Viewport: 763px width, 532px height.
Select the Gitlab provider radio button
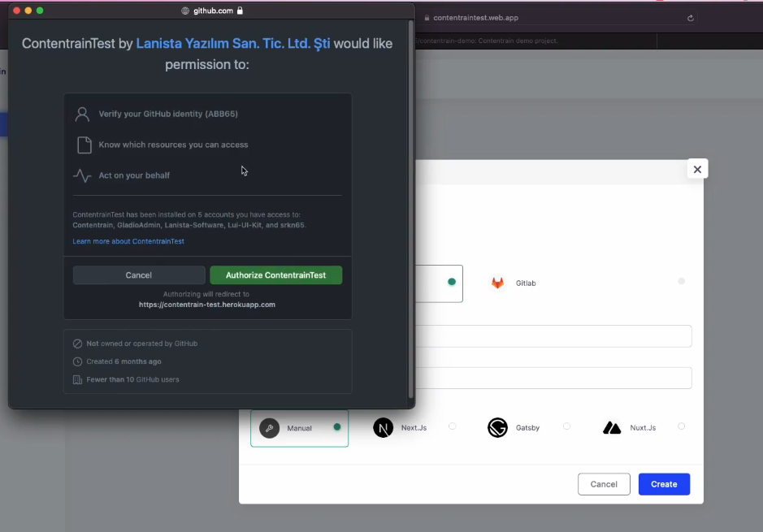(681, 281)
